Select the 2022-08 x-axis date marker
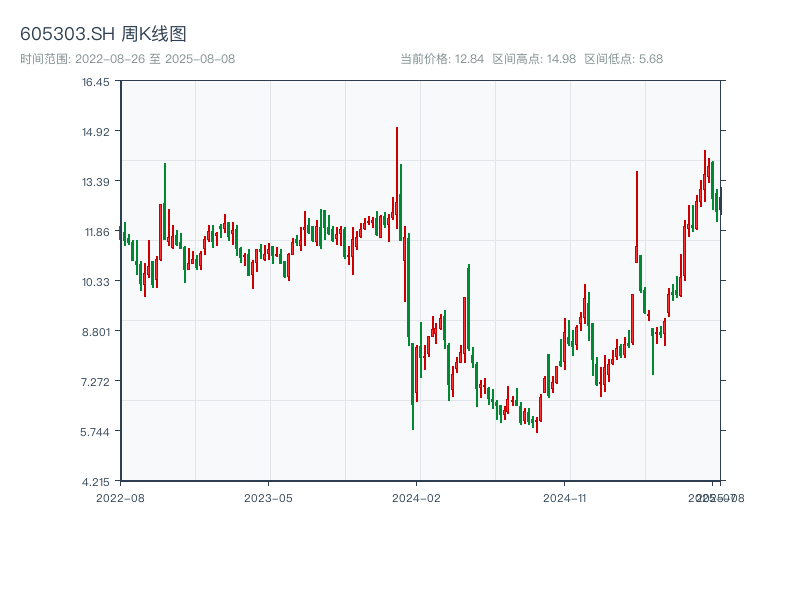800x600 pixels. (120, 497)
